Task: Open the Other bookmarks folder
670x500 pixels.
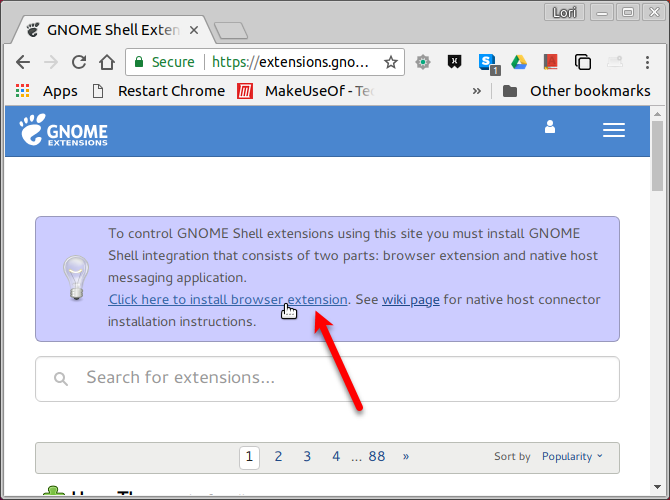Action: (576, 91)
